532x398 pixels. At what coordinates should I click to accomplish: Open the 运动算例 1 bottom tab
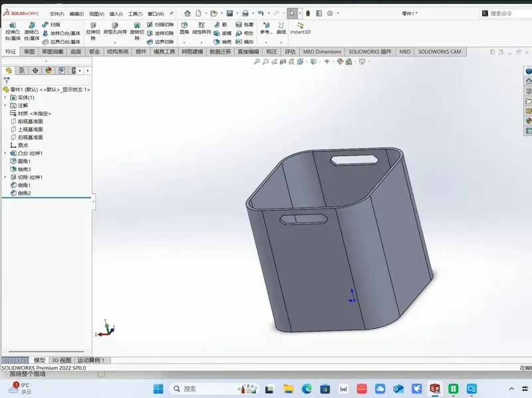[91, 360]
